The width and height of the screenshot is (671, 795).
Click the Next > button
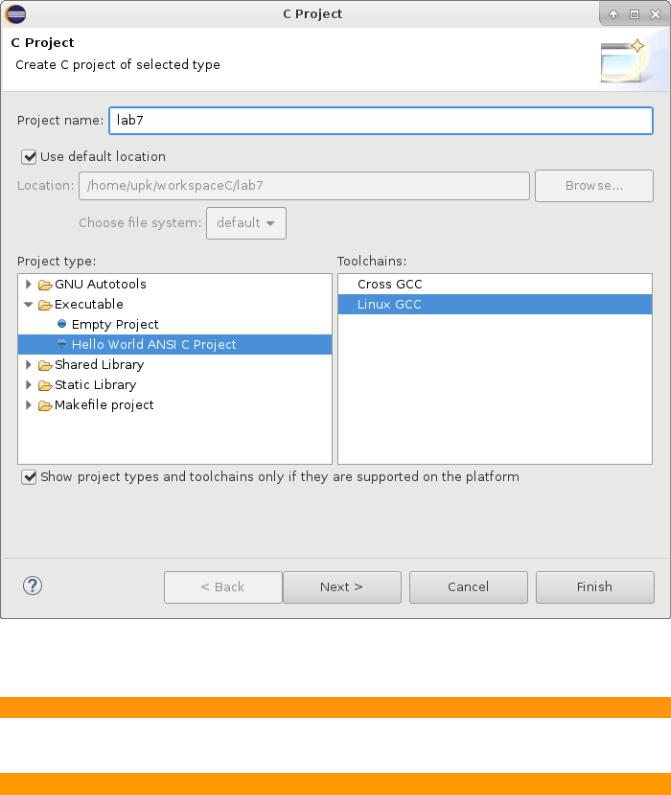point(341,587)
